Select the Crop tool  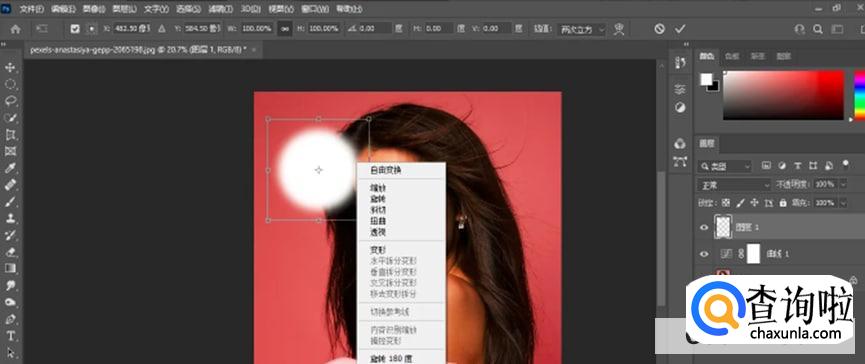10,135
